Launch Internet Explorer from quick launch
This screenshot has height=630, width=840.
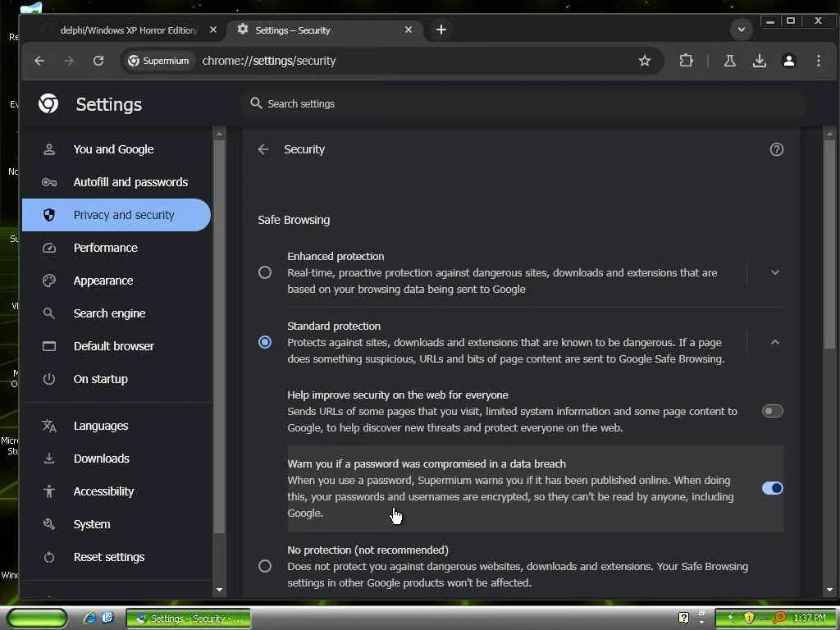pyautogui.click(x=90, y=619)
